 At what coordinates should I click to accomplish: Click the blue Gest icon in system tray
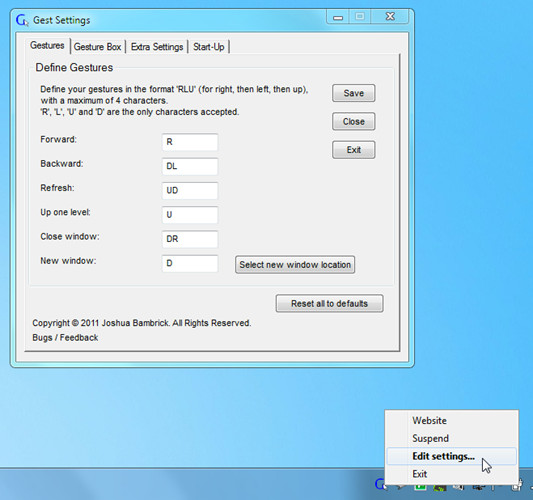[380, 484]
